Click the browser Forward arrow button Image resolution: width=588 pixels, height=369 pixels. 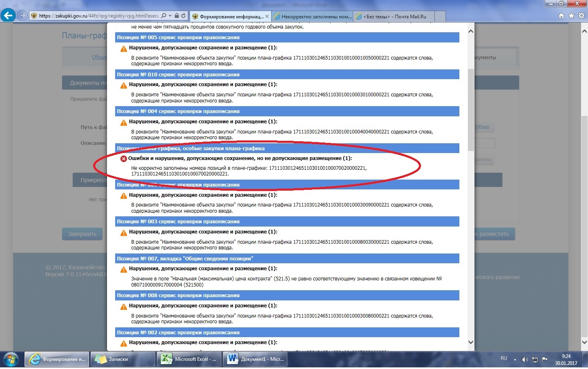click(x=22, y=16)
